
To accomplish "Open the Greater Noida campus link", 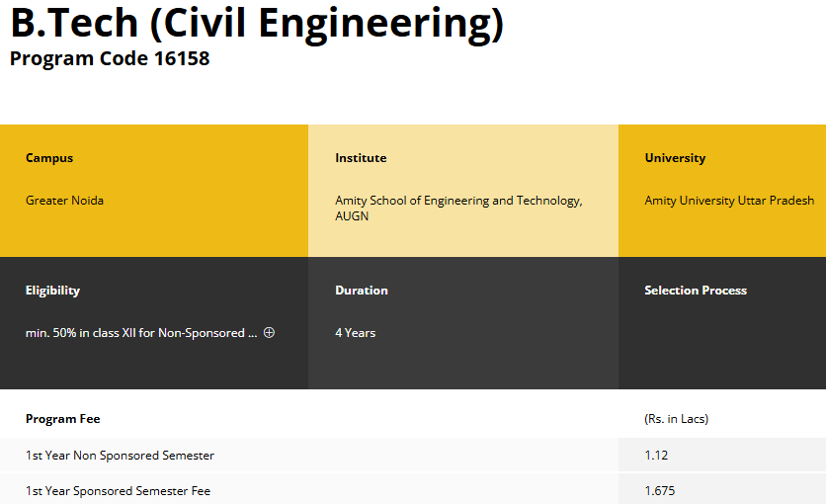I will pos(64,201).
